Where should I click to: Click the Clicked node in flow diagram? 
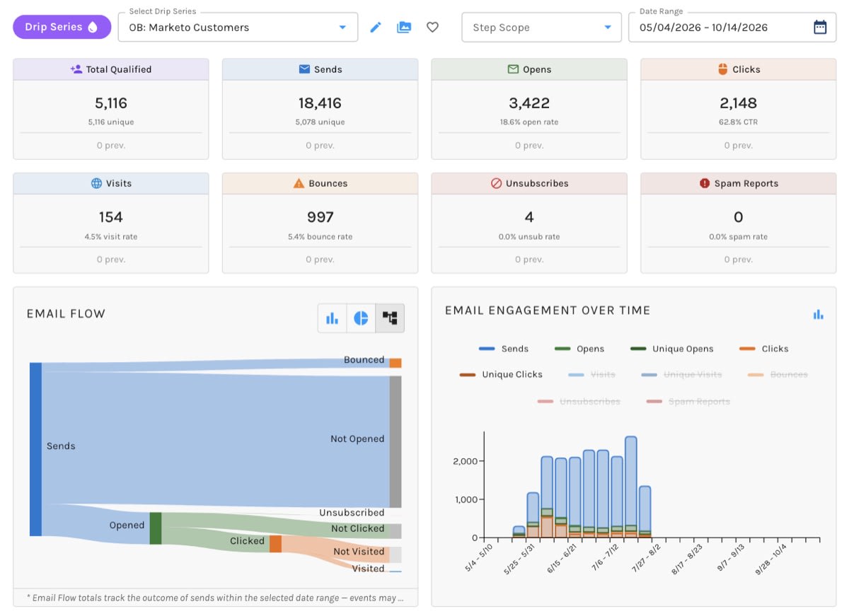[275, 544]
